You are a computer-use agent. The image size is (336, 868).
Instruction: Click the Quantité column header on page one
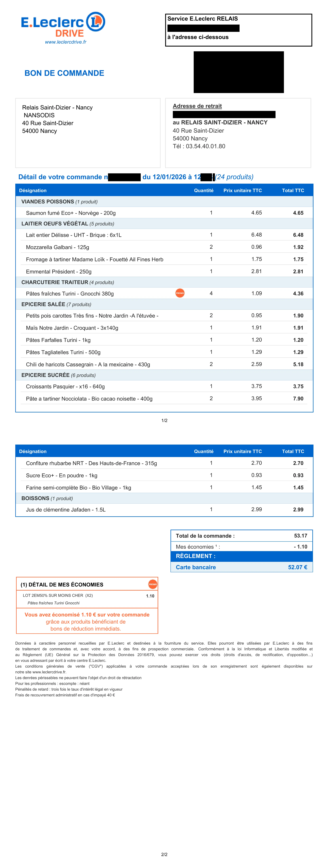point(204,190)
